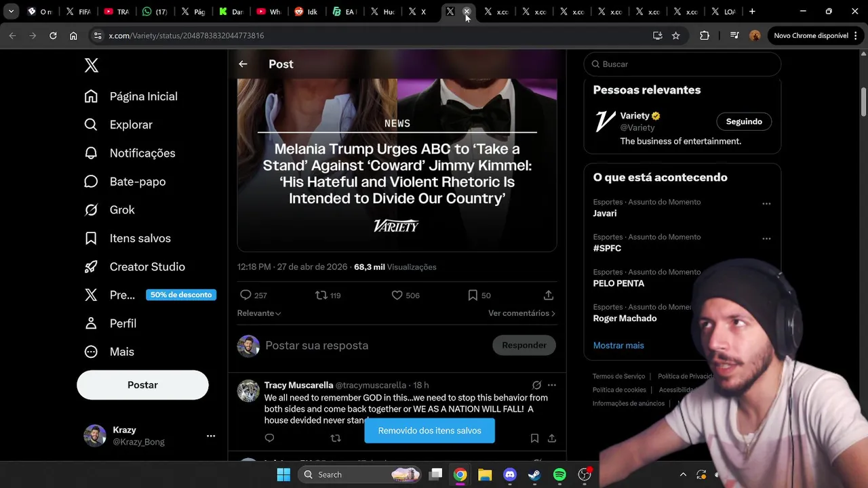This screenshot has height=488, width=868.
Task: Open Tracy Muscarella's profile name
Action: pos(298,385)
